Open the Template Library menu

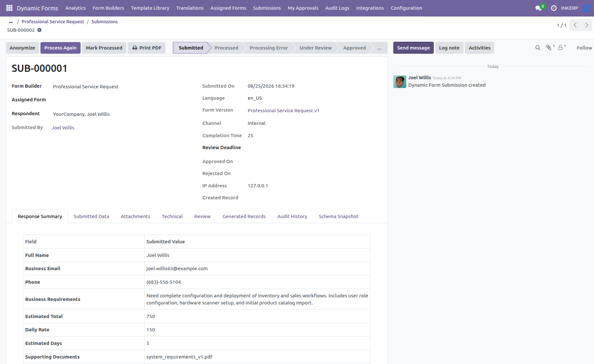150,8
